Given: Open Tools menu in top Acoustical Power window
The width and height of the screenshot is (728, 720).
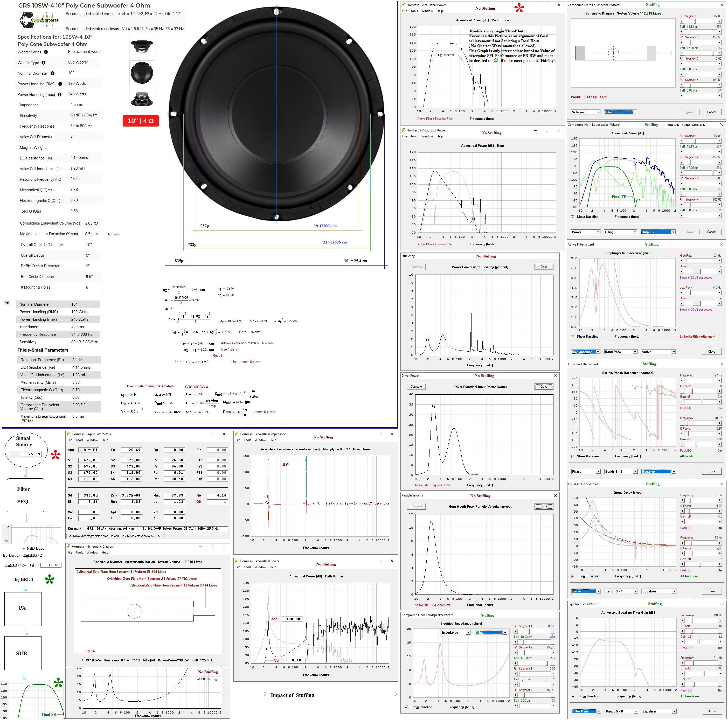Looking at the screenshot, I should pyautogui.click(x=414, y=11).
